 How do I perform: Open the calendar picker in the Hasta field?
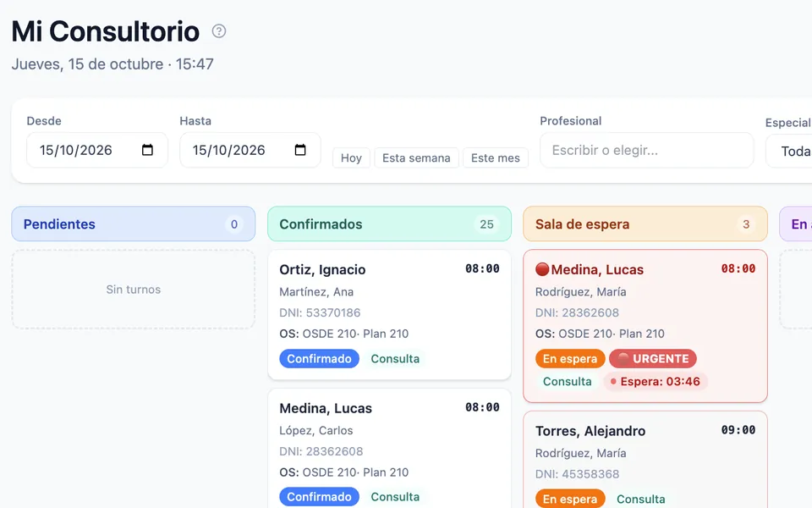(300, 150)
